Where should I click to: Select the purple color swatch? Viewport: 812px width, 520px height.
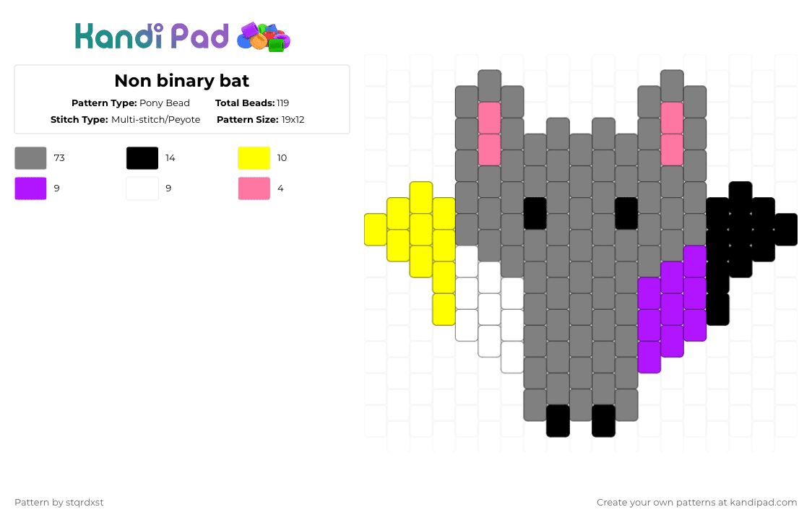pyautogui.click(x=30, y=188)
